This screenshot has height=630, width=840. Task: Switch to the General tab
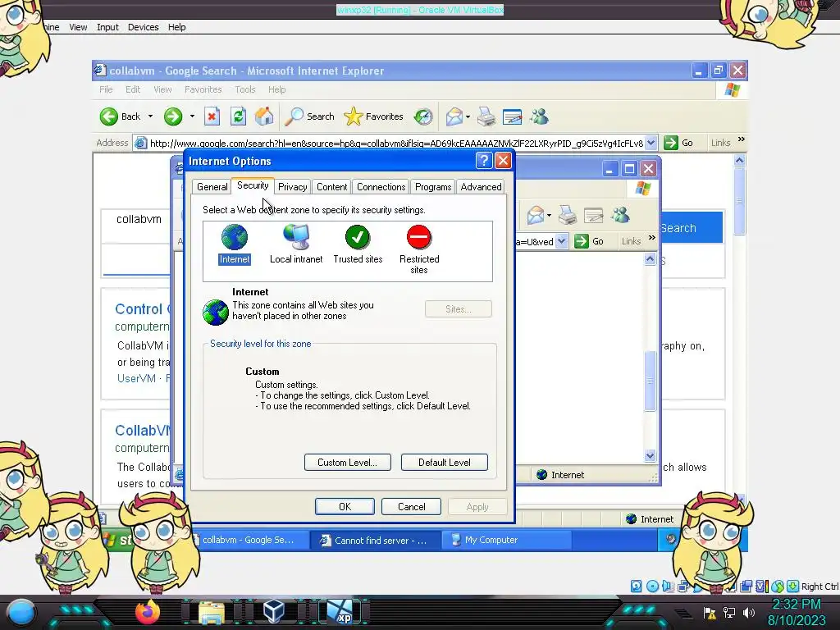[212, 187]
